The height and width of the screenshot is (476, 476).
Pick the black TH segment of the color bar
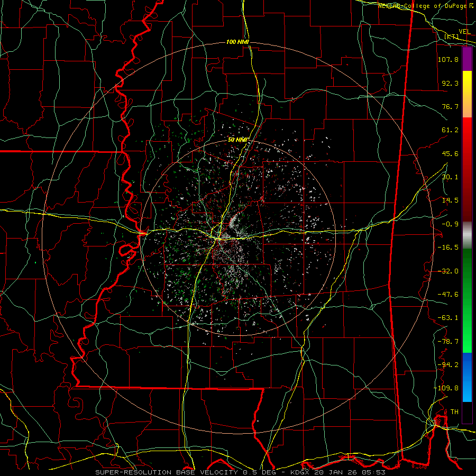click(467, 413)
